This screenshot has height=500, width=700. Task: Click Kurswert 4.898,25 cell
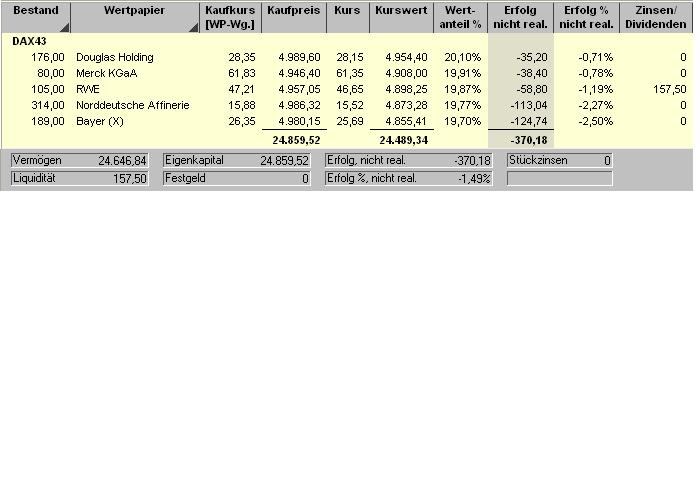406,89
